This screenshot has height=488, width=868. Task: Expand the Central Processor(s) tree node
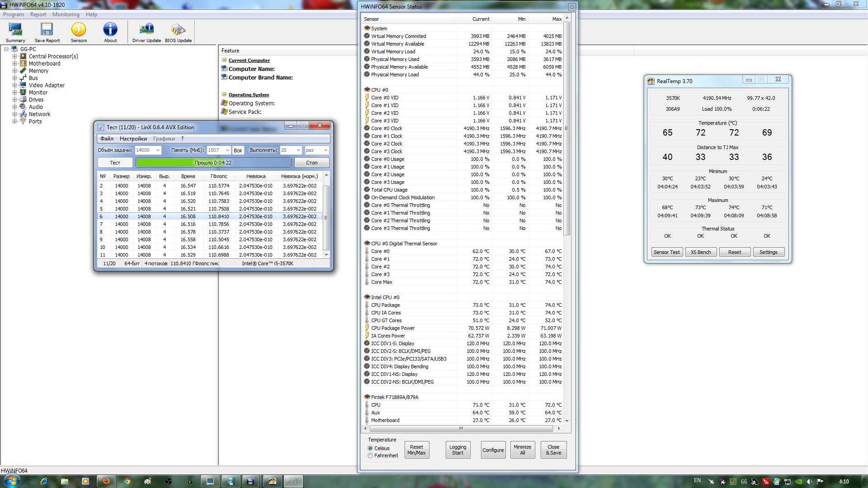[14, 56]
